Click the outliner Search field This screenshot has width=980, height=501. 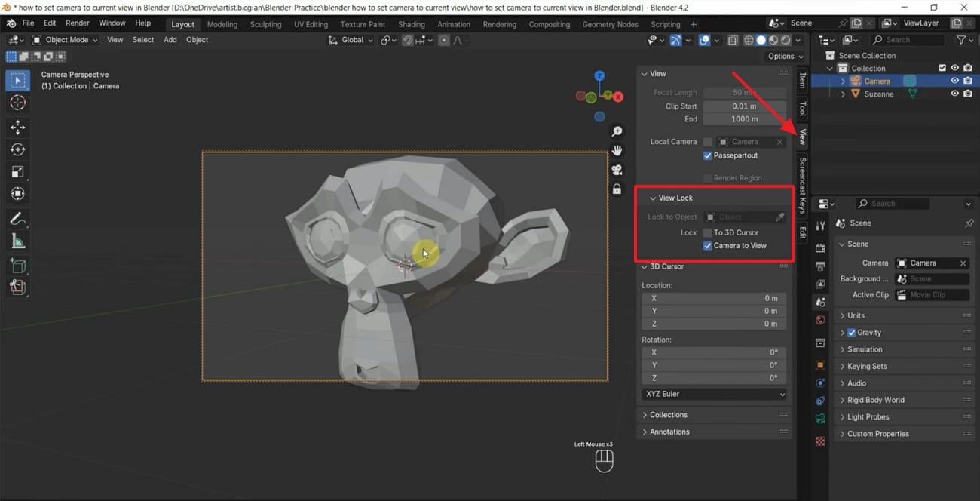909,40
